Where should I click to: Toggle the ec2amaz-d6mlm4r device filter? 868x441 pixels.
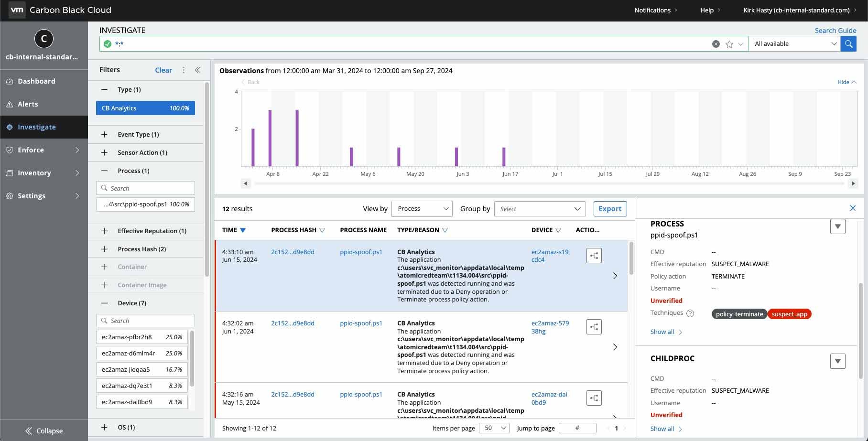(142, 353)
